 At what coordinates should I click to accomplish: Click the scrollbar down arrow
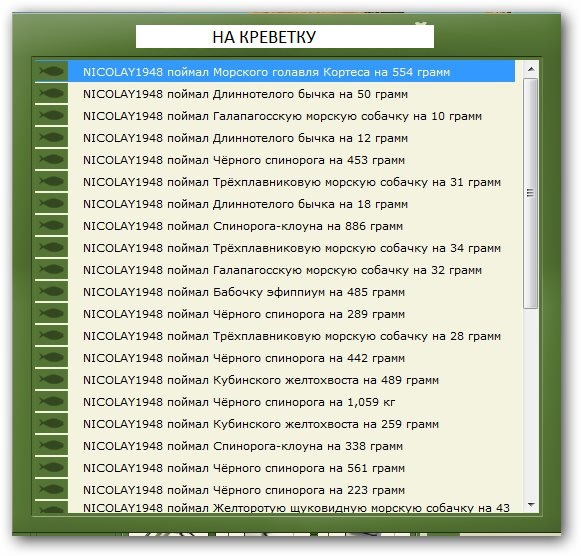[x=531, y=505]
